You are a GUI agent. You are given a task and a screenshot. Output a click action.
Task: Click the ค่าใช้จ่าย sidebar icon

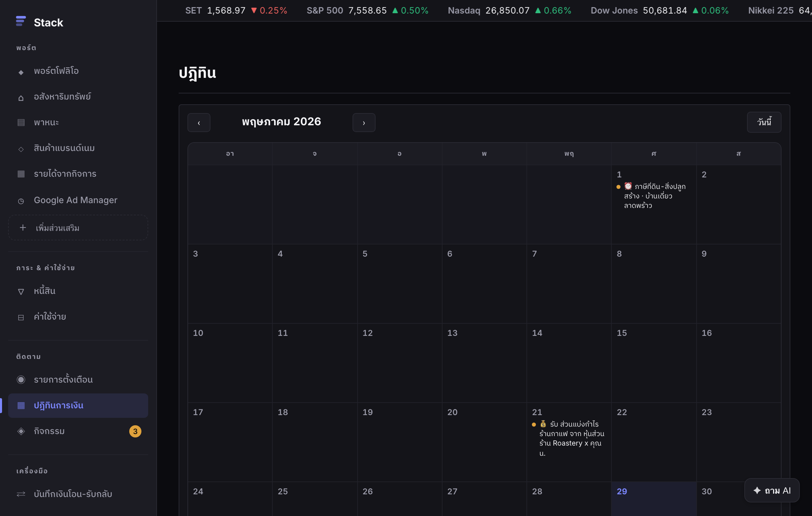coord(21,317)
